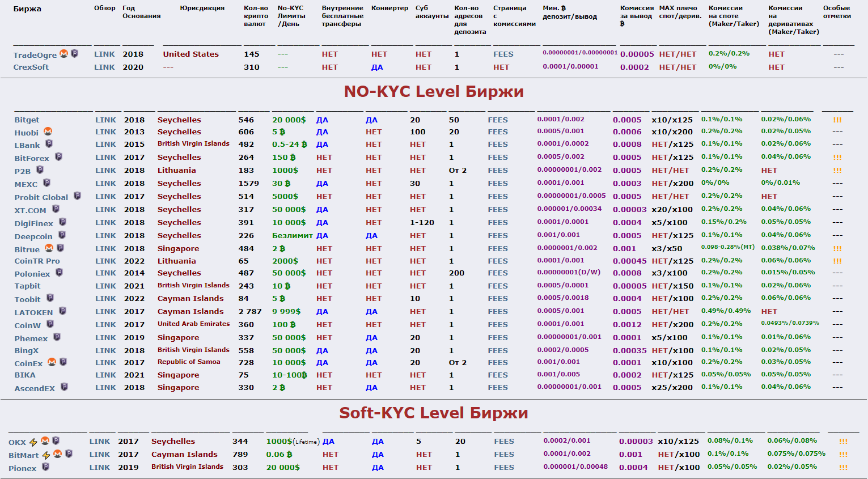Click the shield icon beside Toobit
The image size is (868, 479).
pos(50,298)
